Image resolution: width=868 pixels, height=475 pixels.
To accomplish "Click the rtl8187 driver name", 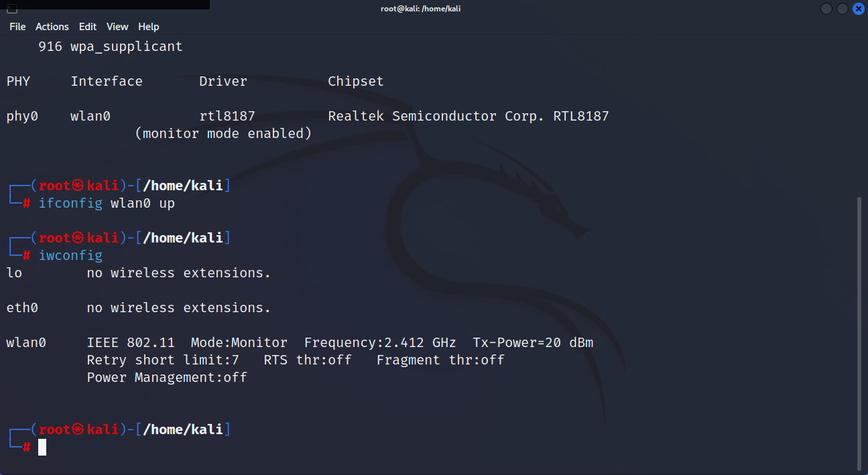I will (227, 116).
